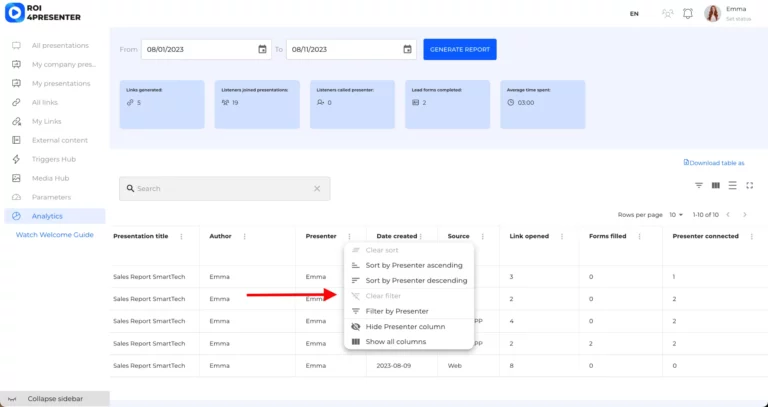Open Source column options menu

click(482, 237)
